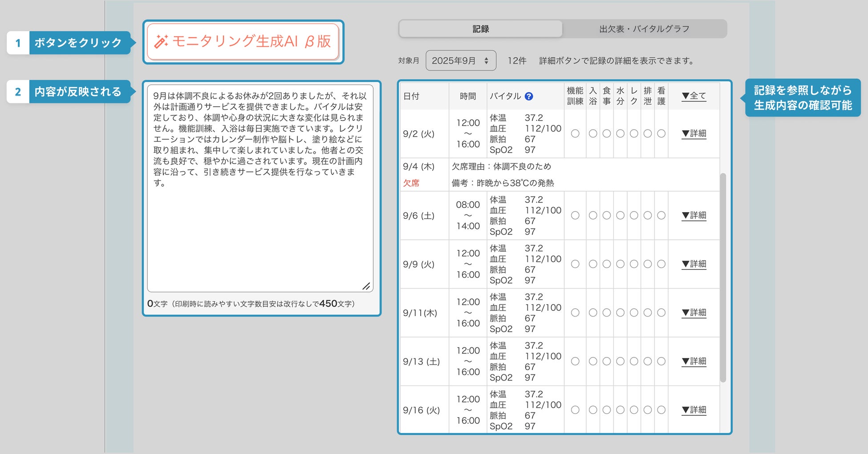The width and height of the screenshot is (868, 454).
Task: Expand ▼詳細 for the 9/11 record
Action: (694, 313)
